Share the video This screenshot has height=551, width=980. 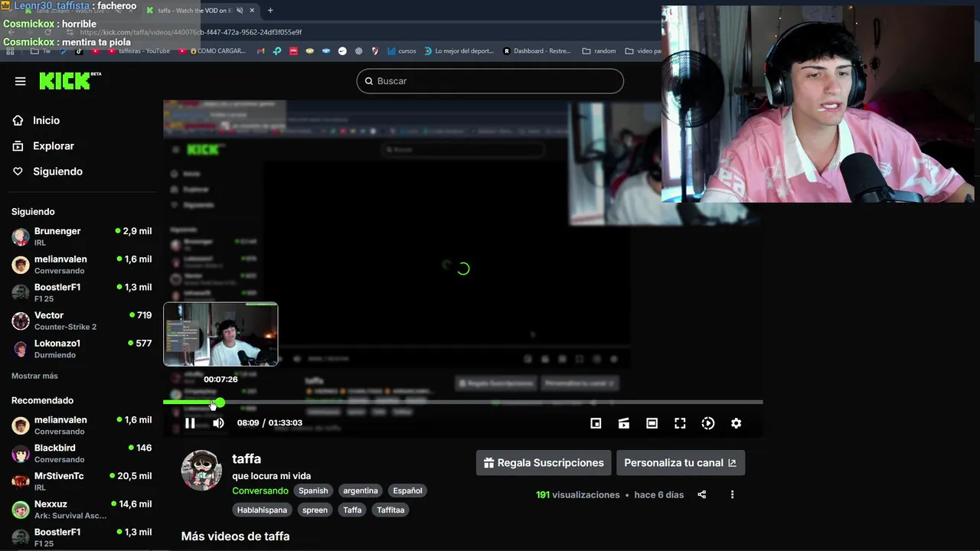(701, 495)
